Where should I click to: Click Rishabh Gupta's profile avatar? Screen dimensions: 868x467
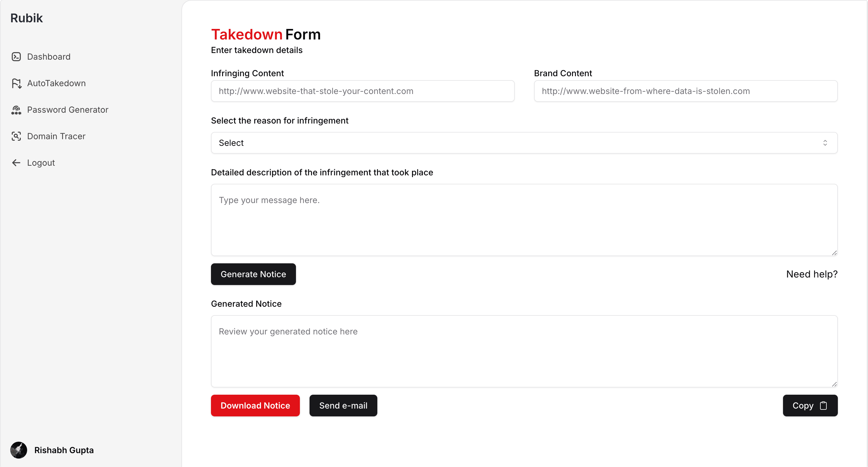(18, 450)
